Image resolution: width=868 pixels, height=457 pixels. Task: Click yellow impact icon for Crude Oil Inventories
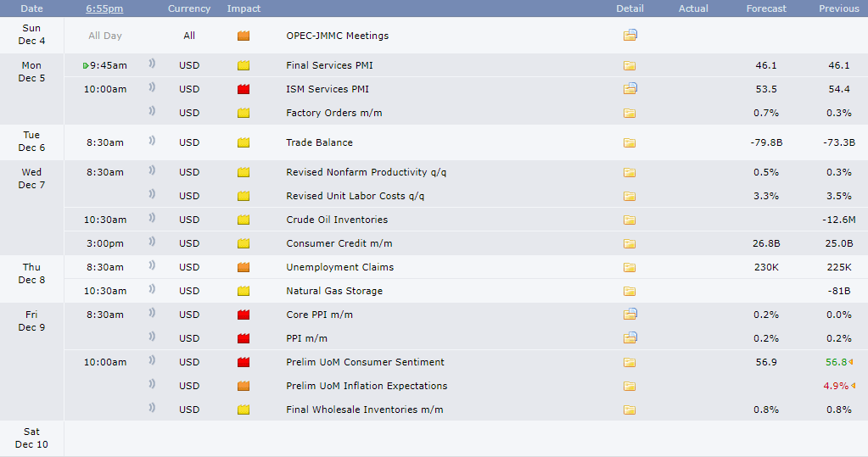coord(244,220)
